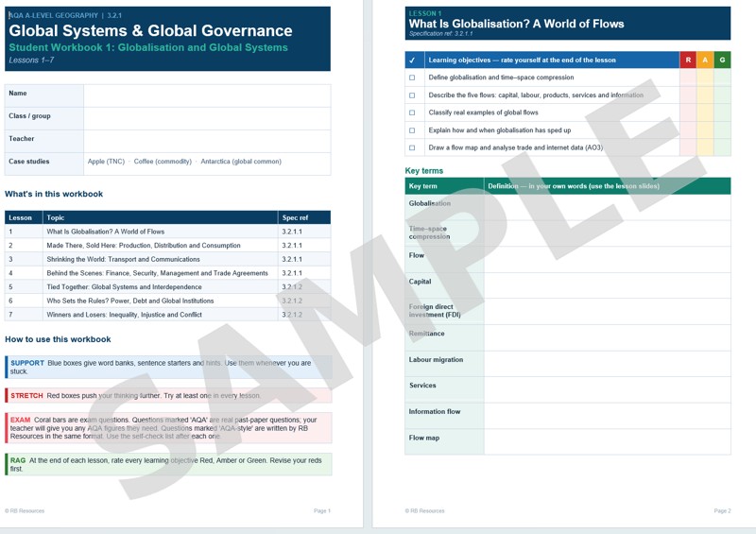Tick the 'Define globalisation and time–space compression' checkbox
Viewport: 756px width, 534px height.
point(412,78)
